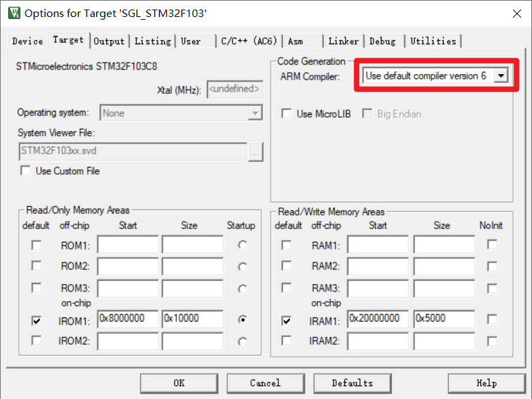Click the Xtal (MHz) input field
This screenshot has height=399, width=532.
coord(235,89)
